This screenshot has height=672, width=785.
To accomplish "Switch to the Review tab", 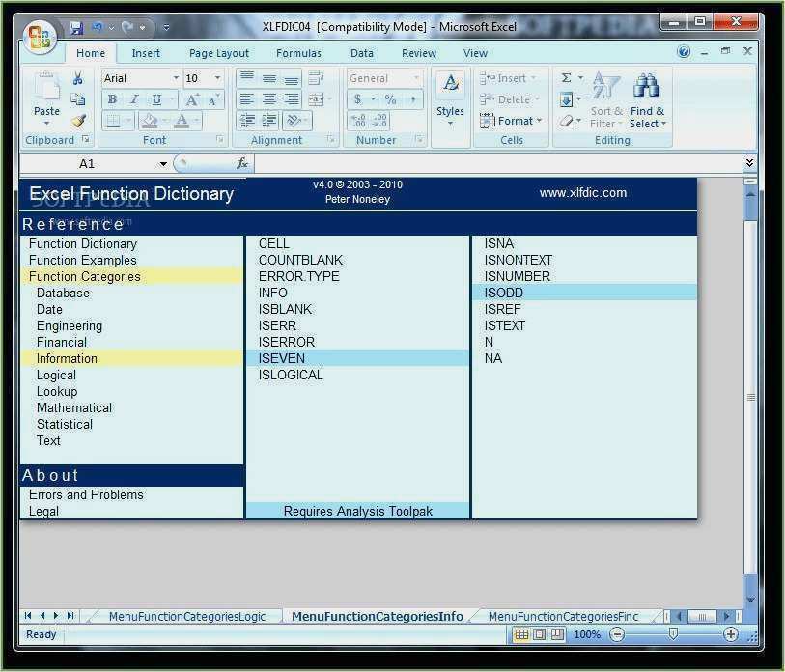I will click(x=418, y=53).
